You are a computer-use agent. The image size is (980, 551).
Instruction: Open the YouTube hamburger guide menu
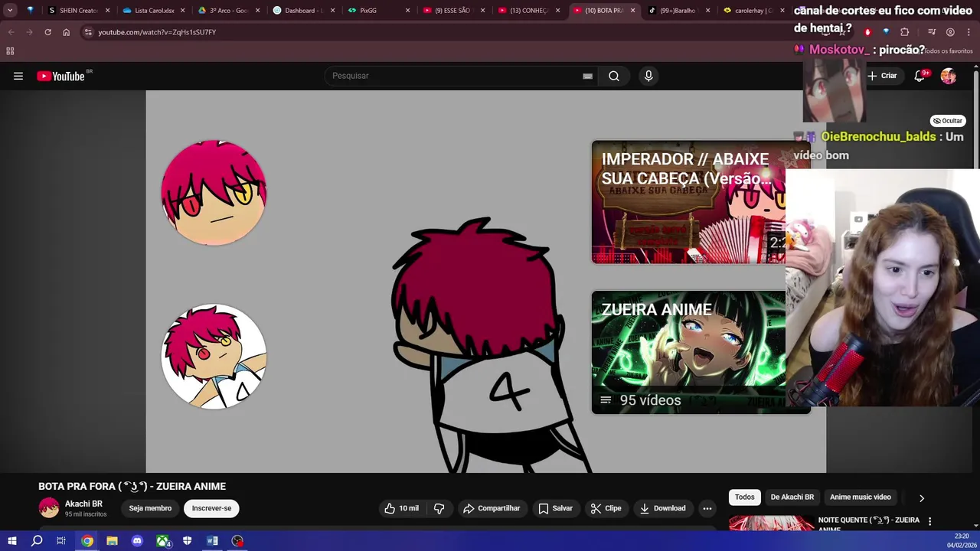18,76
